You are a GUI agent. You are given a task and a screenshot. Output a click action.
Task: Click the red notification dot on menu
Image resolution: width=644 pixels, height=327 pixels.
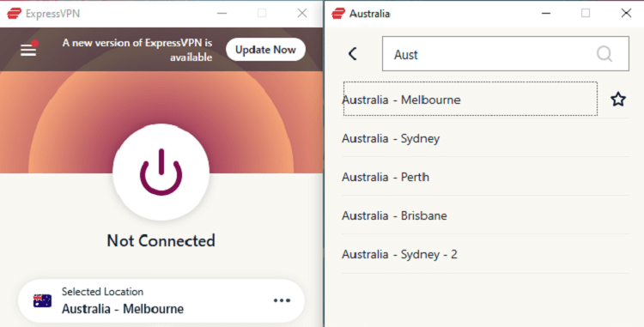click(x=35, y=43)
